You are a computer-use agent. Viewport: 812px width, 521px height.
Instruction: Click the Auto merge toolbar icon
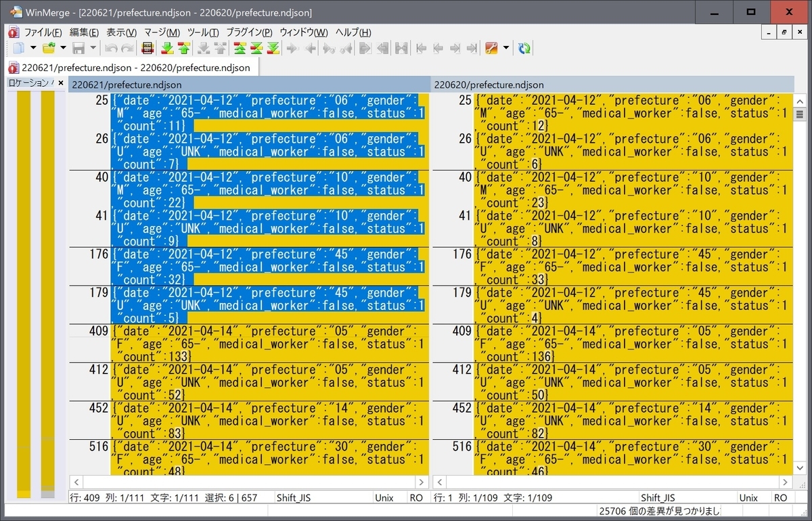pos(401,48)
